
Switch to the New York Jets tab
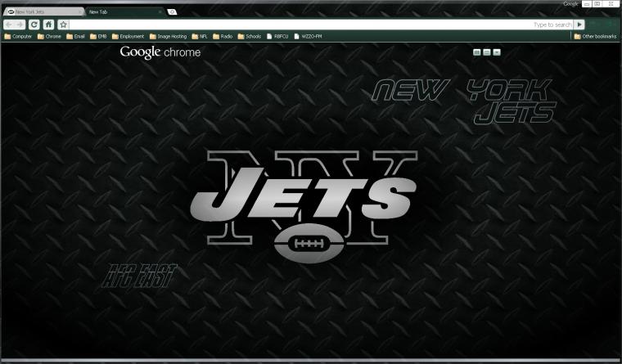[43, 12]
